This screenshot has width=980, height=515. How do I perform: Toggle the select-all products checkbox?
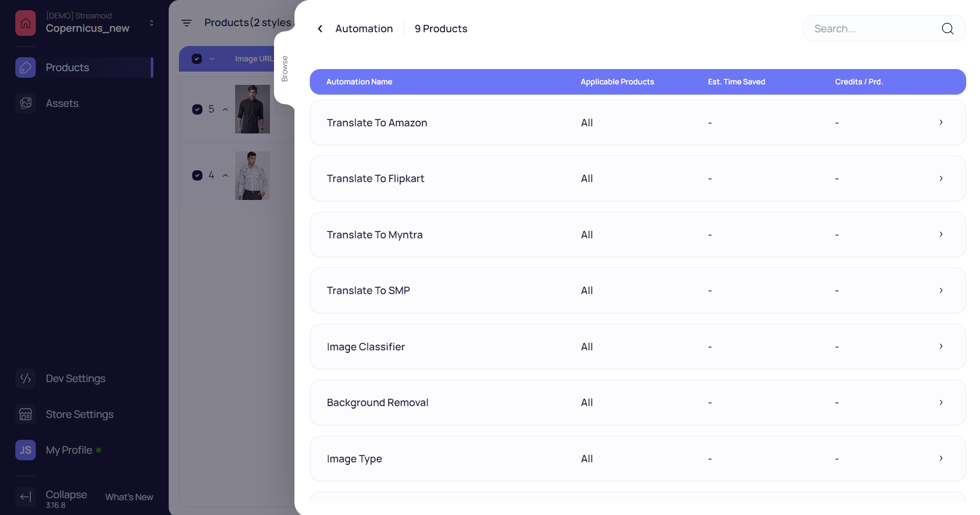point(197,59)
